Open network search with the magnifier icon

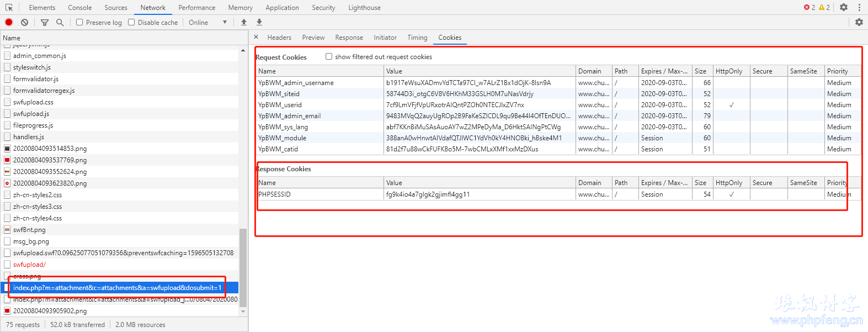pos(60,23)
